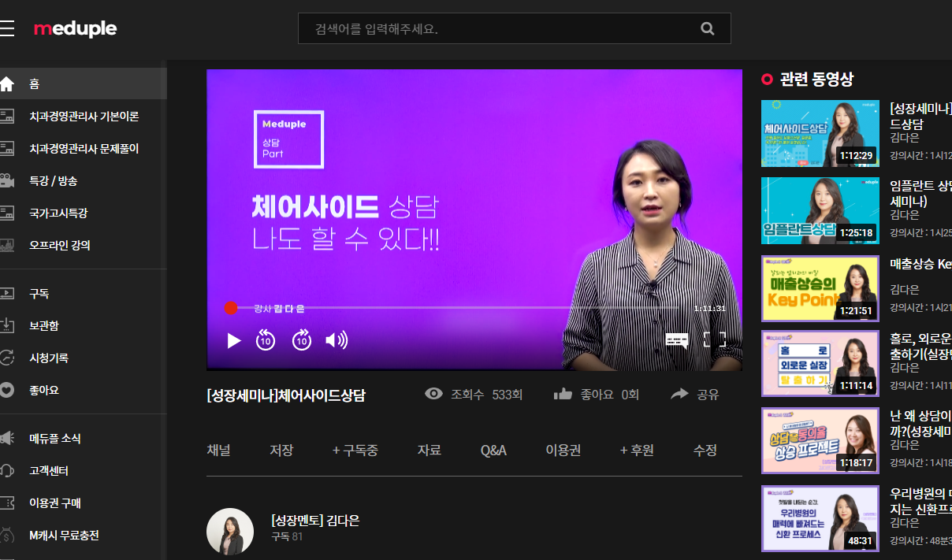This screenshot has width=952, height=560.
Task: Mute the video volume icon
Action: 337,340
